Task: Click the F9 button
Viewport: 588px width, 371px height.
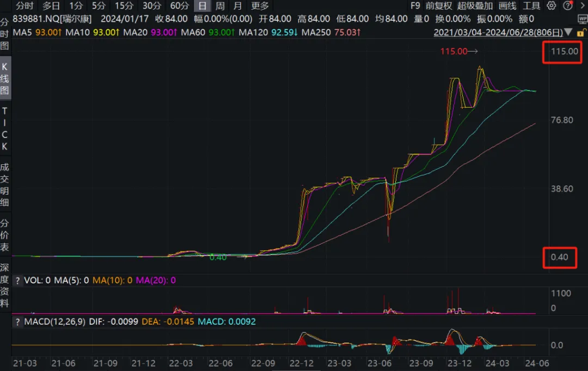Action: point(415,6)
